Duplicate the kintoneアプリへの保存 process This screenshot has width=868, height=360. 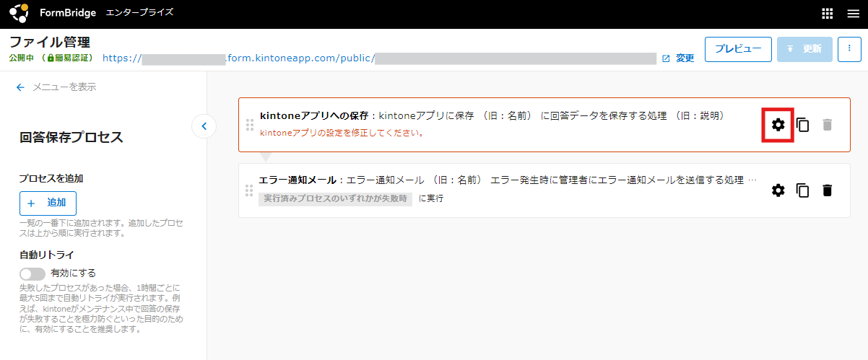[x=802, y=125]
